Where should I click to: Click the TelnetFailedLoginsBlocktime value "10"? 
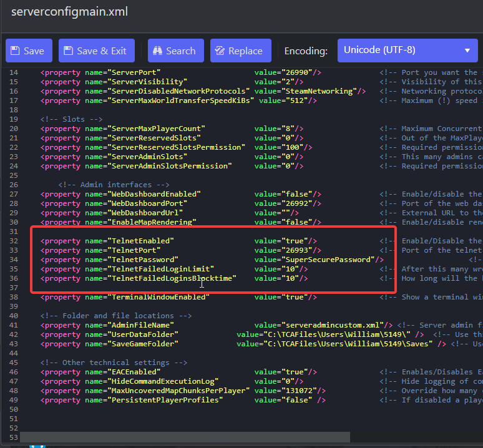click(x=290, y=279)
